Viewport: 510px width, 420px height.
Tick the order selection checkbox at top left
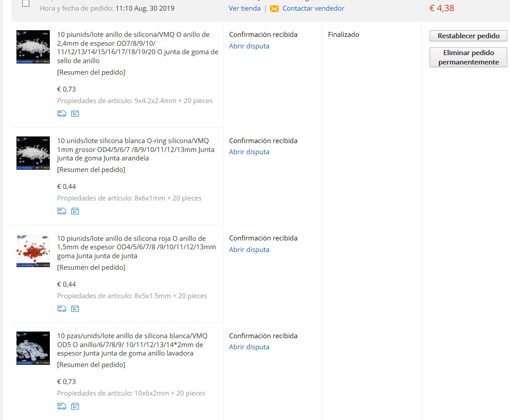(x=26, y=4)
